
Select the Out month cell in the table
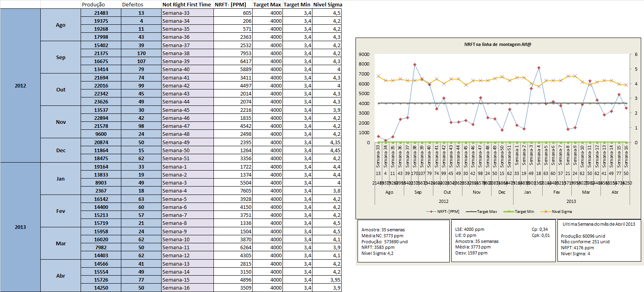click(61, 89)
